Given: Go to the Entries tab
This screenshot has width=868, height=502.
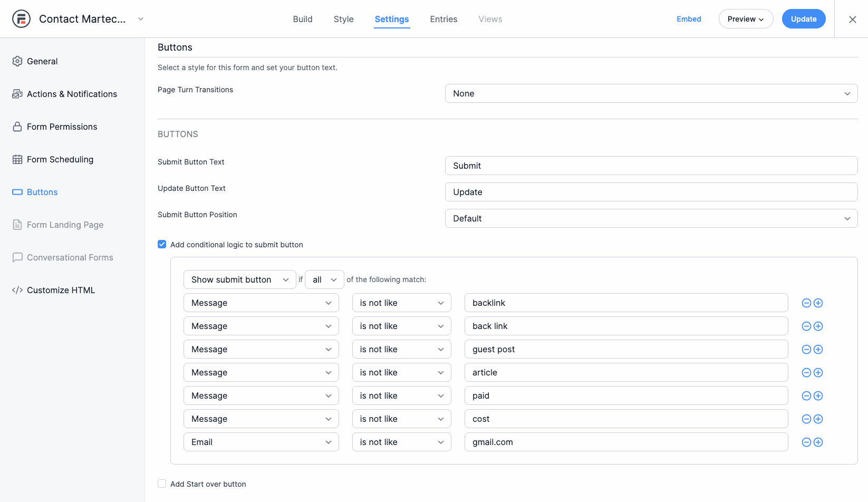Looking at the screenshot, I should (x=443, y=19).
